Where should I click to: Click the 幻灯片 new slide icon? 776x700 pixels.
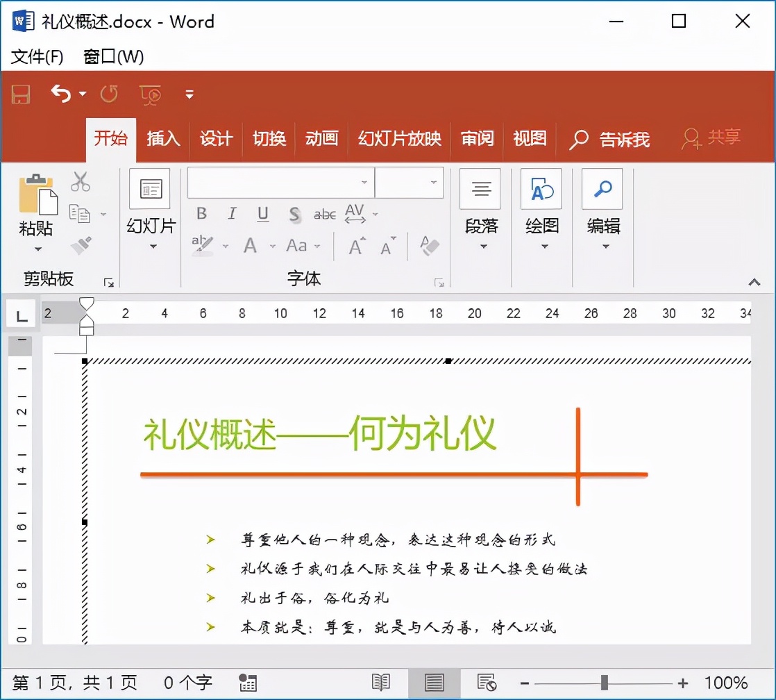[149, 189]
